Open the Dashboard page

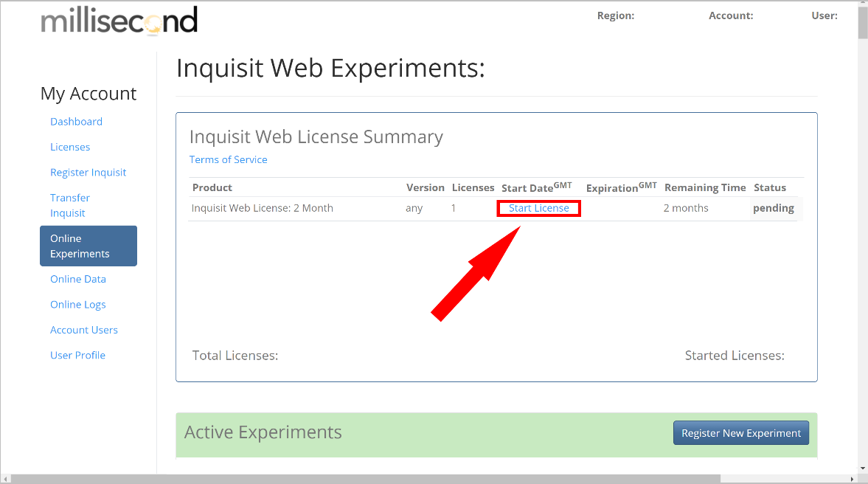[x=77, y=121]
